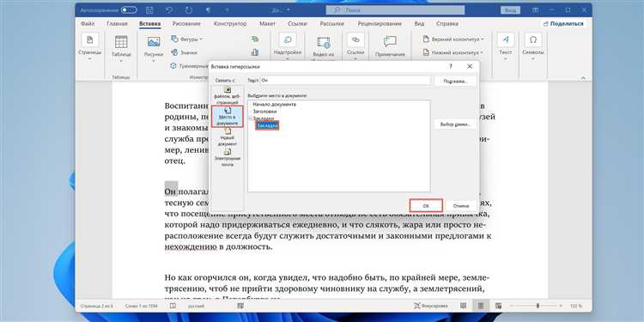Switch to the Ссылки ribbon tab
The height and width of the screenshot is (322, 644).
click(297, 24)
